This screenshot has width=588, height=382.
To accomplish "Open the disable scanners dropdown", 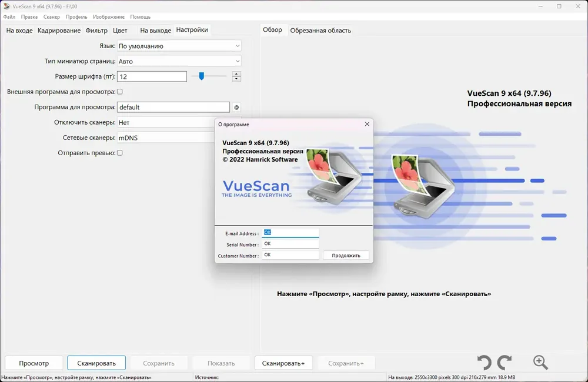I will [166, 122].
